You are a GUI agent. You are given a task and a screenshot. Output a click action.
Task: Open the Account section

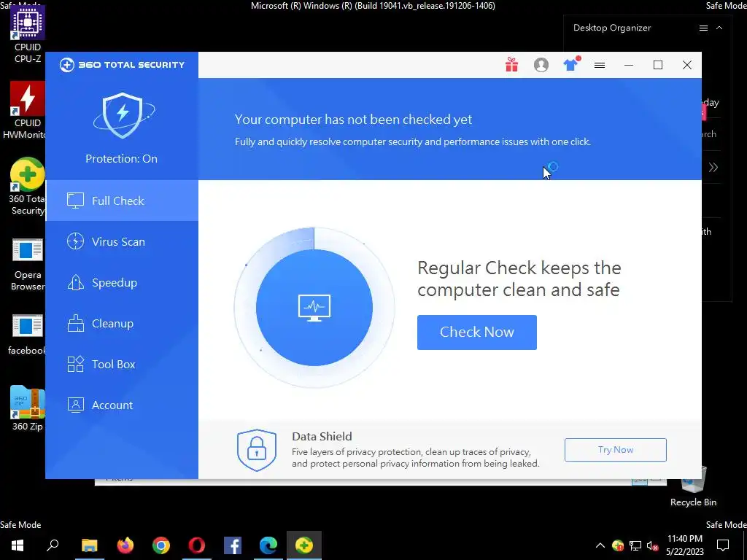(122, 405)
